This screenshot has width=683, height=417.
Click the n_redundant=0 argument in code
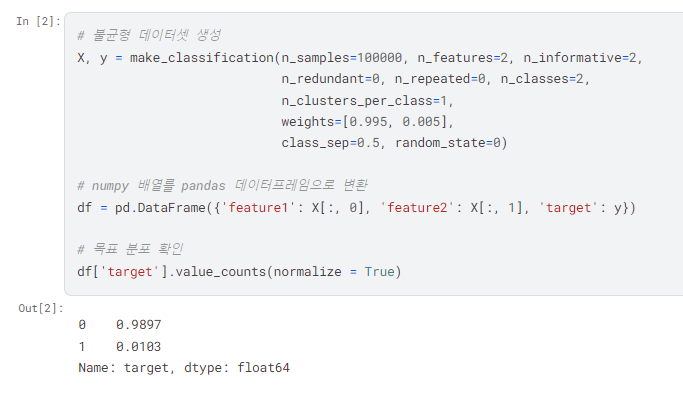click(334, 79)
